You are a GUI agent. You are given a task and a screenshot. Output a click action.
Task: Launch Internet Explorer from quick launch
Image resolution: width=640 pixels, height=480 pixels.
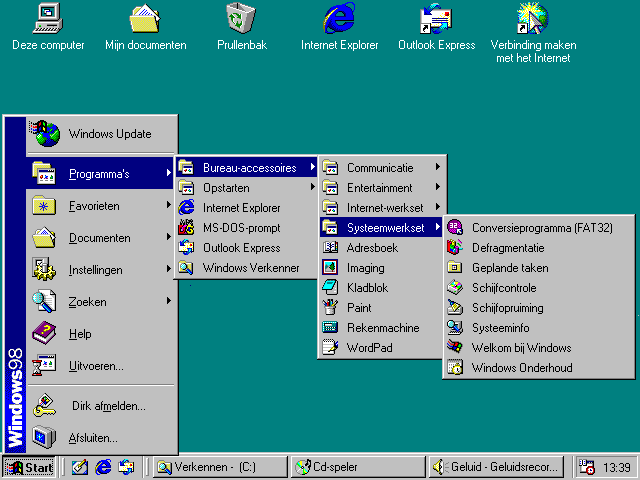pyautogui.click(x=103, y=467)
